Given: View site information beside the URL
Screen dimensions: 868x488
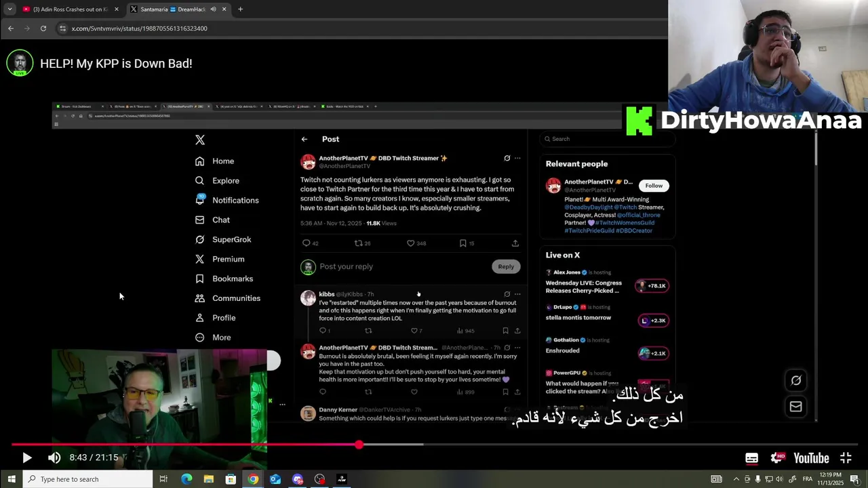Looking at the screenshot, I should click(62, 28).
